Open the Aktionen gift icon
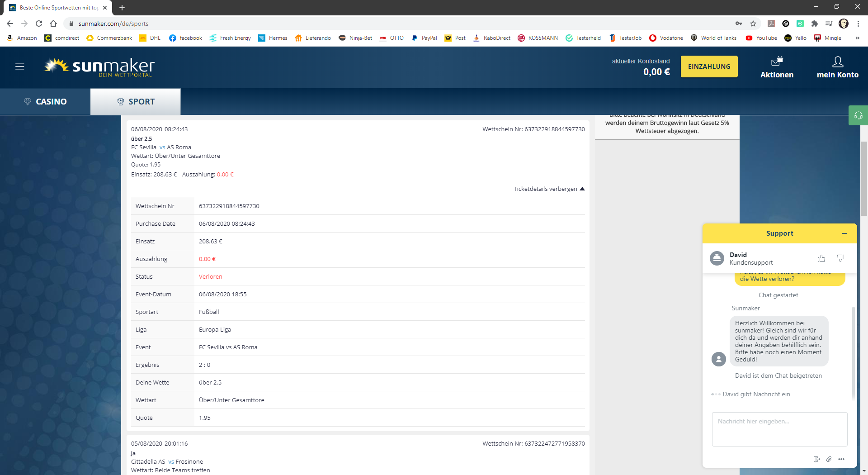Screen dimensions: 868x475 (777, 61)
